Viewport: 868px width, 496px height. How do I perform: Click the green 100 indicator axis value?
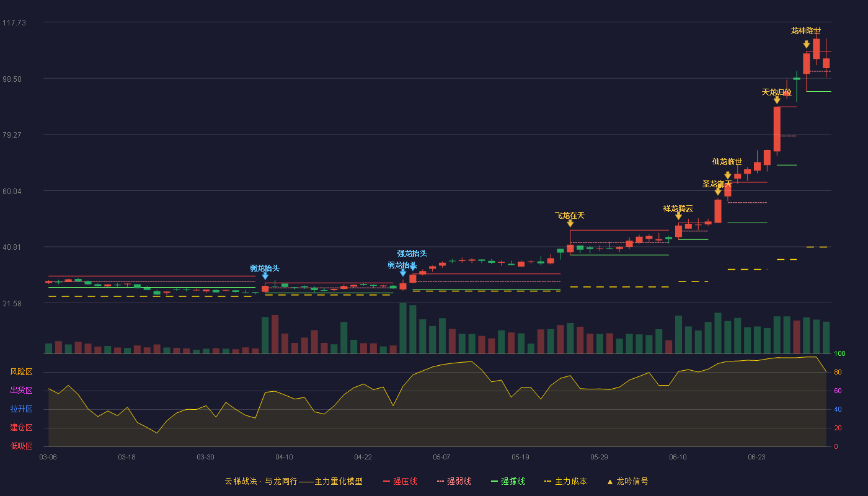click(839, 354)
